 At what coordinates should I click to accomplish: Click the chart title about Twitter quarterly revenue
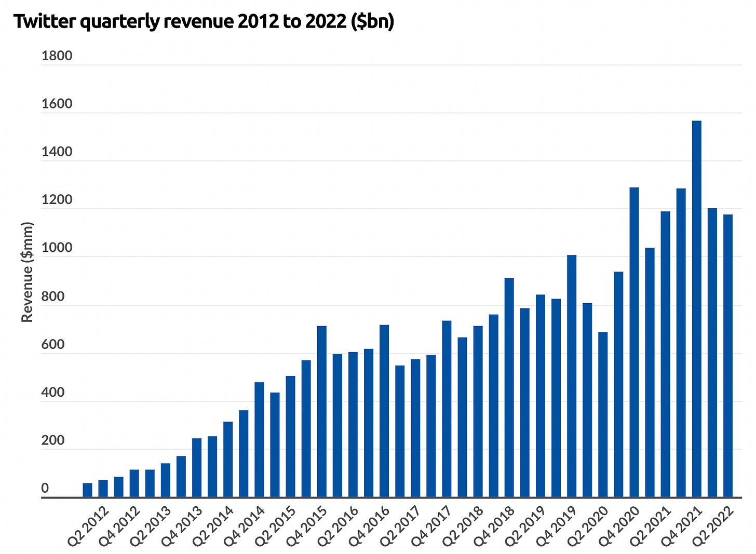[204, 22]
